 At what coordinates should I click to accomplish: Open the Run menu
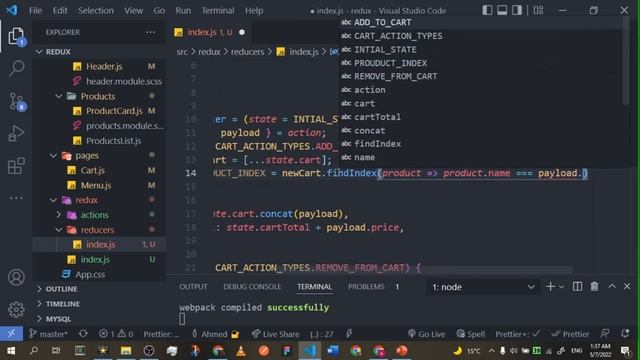[183, 11]
